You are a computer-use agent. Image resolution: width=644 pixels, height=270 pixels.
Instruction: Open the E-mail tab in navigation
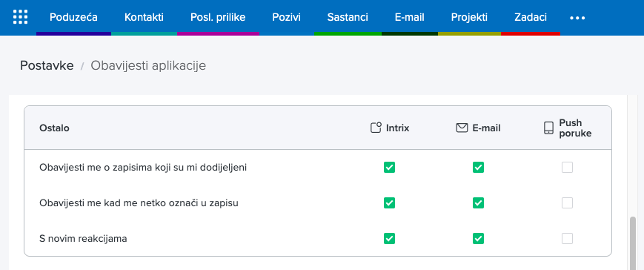pos(410,17)
